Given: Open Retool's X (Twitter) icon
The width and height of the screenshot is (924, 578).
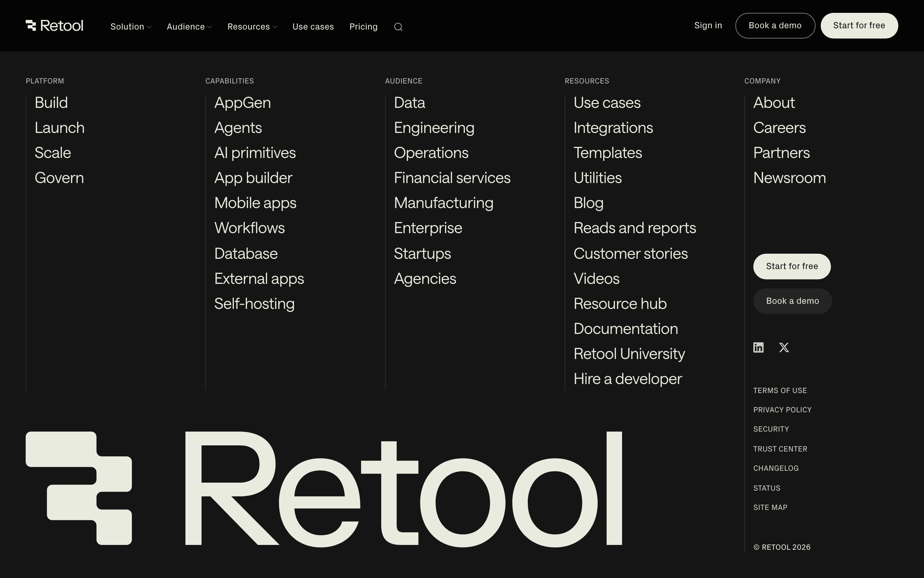Looking at the screenshot, I should pos(784,347).
